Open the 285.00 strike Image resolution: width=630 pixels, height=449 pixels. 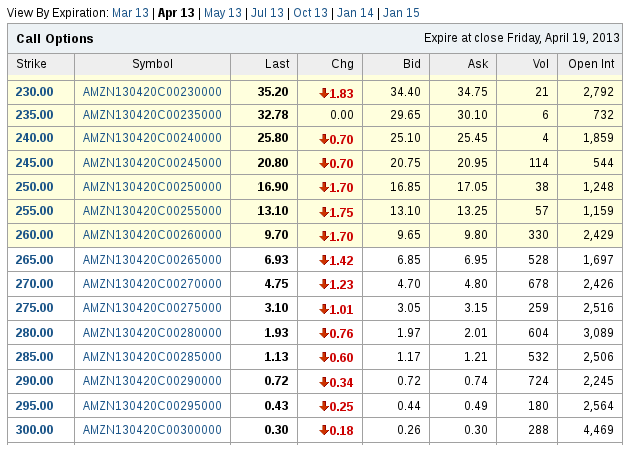[x=34, y=357]
